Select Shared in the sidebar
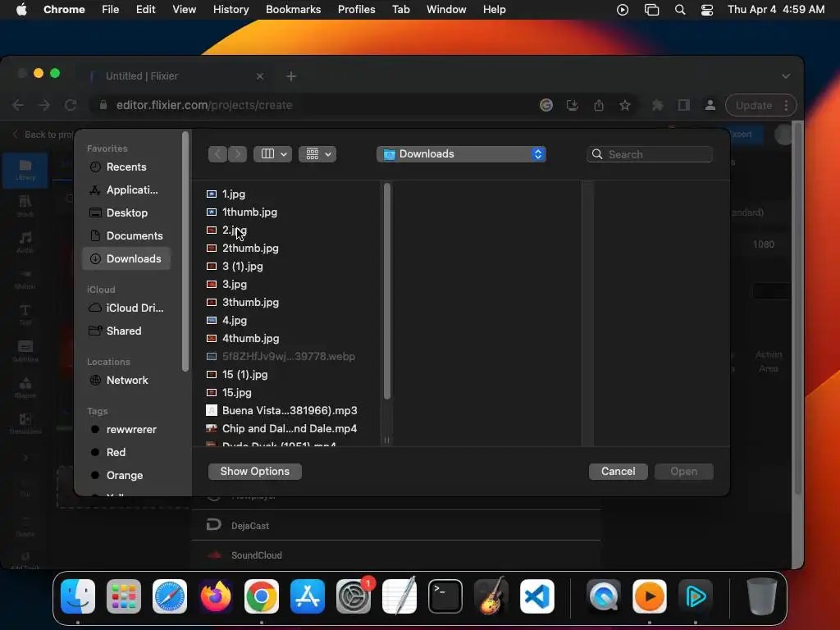This screenshot has width=840, height=630. pyautogui.click(x=126, y=331)
